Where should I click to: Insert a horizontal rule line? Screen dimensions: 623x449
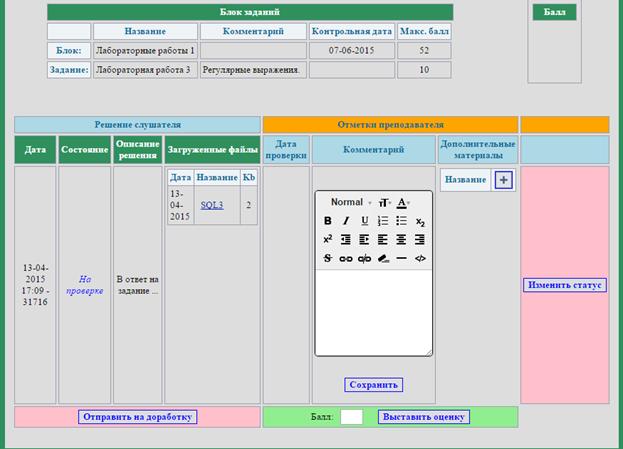(x=401, y=258)
